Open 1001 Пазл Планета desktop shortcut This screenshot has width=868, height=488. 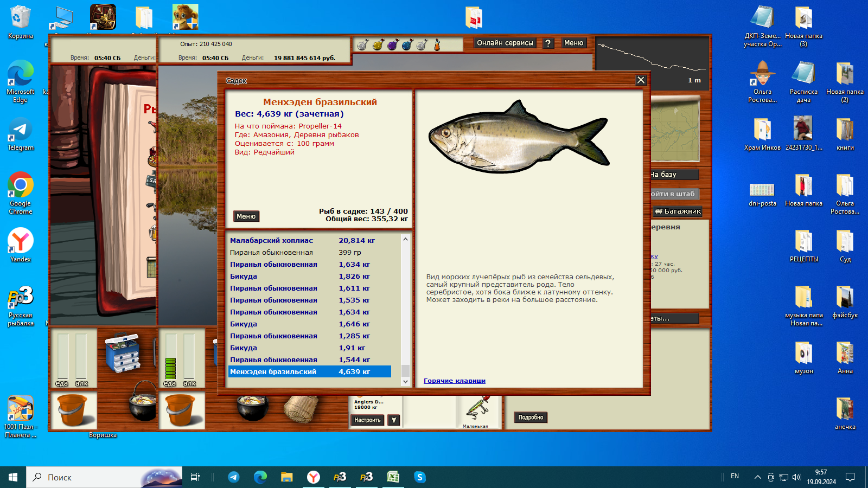click(21, 416)
